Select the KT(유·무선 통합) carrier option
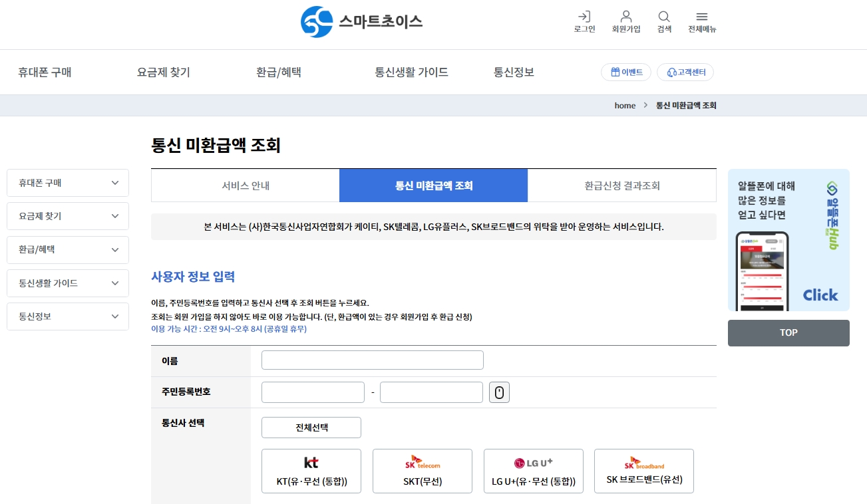Image resolution: width=867 pixels, height=504 pixels. tap(311, 471)
